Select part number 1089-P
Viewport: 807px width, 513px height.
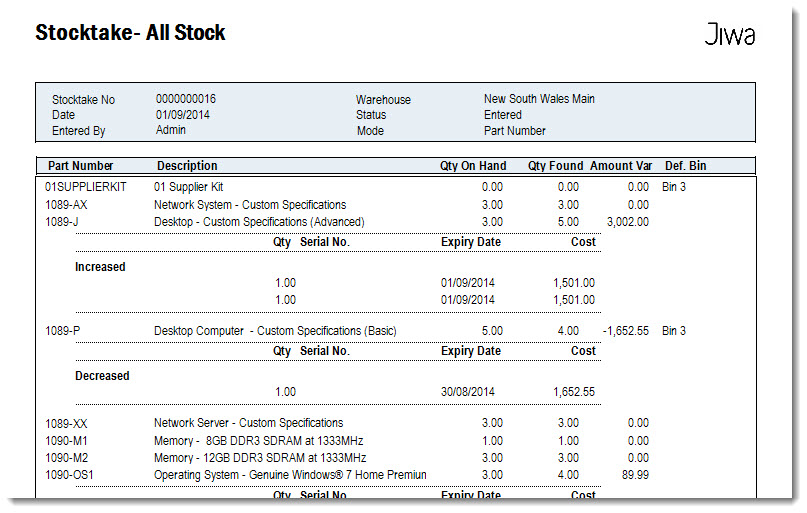(63, 331)
